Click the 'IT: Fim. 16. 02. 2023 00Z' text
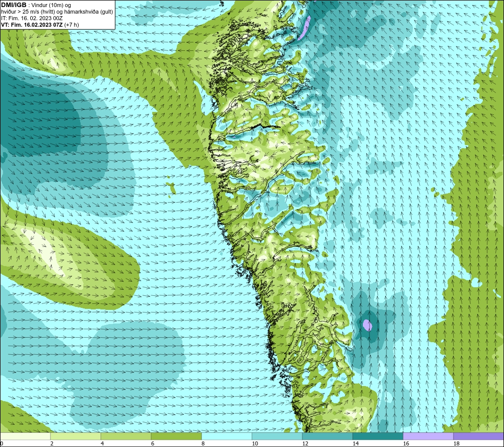 [32, 18]
